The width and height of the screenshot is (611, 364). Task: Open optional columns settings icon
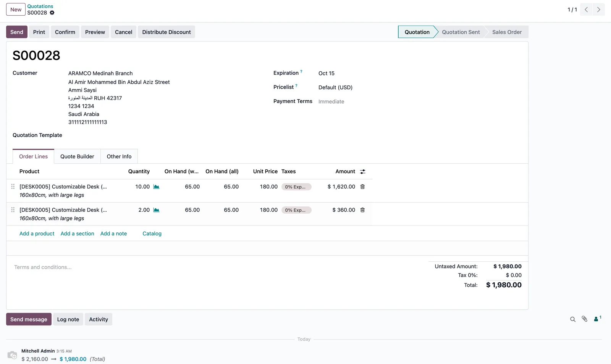[362, 172]
